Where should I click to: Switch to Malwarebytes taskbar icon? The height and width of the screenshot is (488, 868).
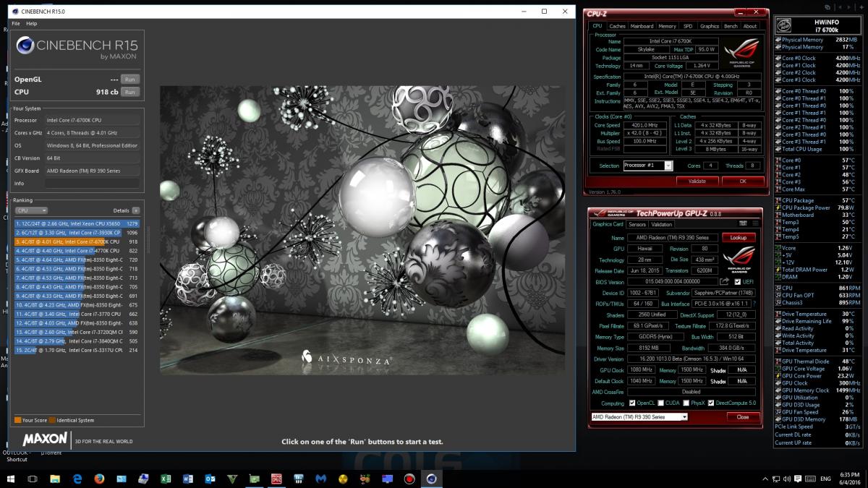coord(320,479)
